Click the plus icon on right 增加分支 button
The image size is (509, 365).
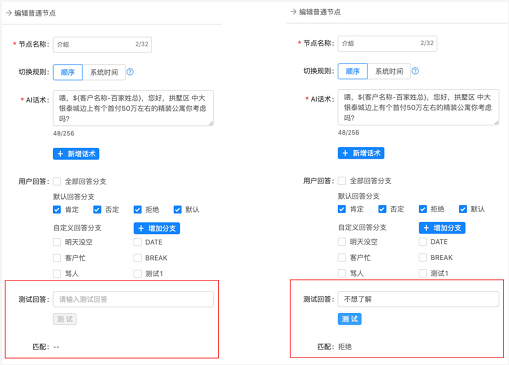(426, 228)
